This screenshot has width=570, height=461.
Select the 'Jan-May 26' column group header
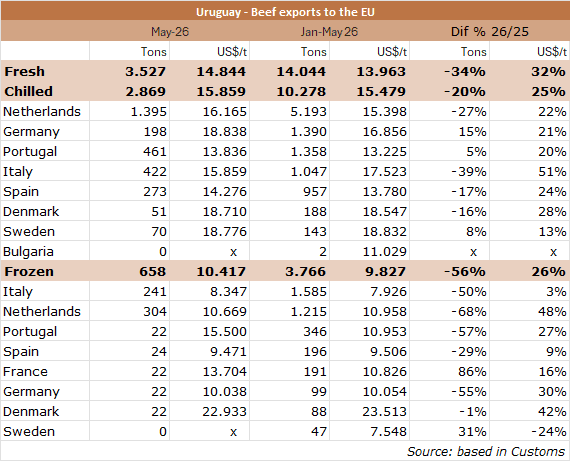(329, 32)
